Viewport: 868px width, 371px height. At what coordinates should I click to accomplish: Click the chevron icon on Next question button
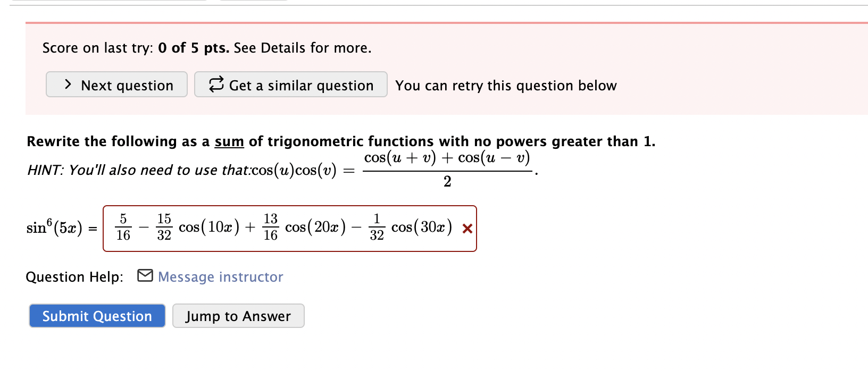(68, 85)
